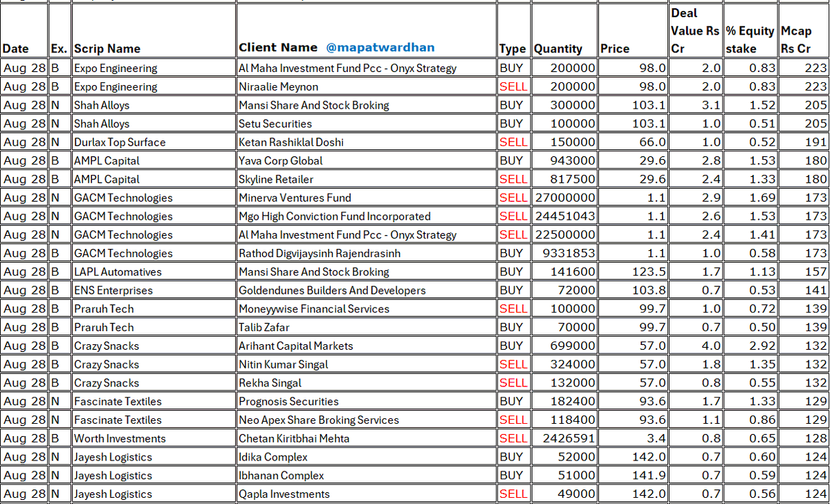Select the Nitin Kumar Singal cell
The width and height of the screenshot is (830, 504).
pyautogui.click(x=366, y=364)
